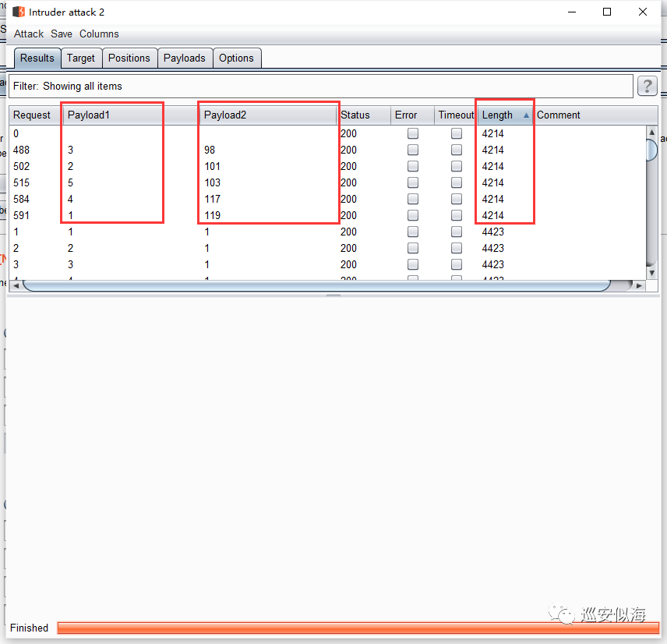
Task: Toggle Timeout checkbox for request 502
Action: coord(457,166)
